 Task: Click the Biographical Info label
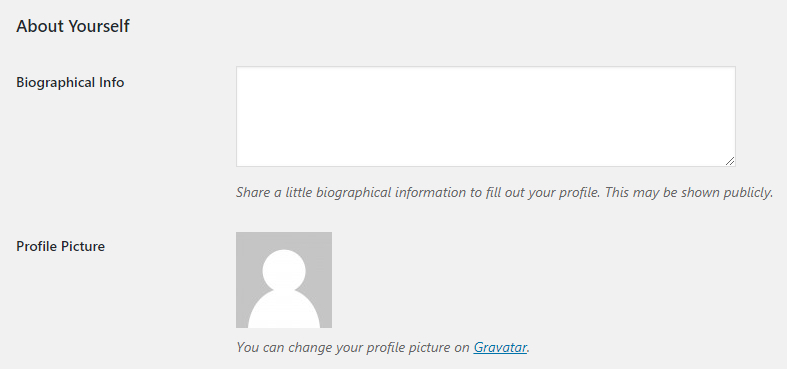tap(70, 82)
